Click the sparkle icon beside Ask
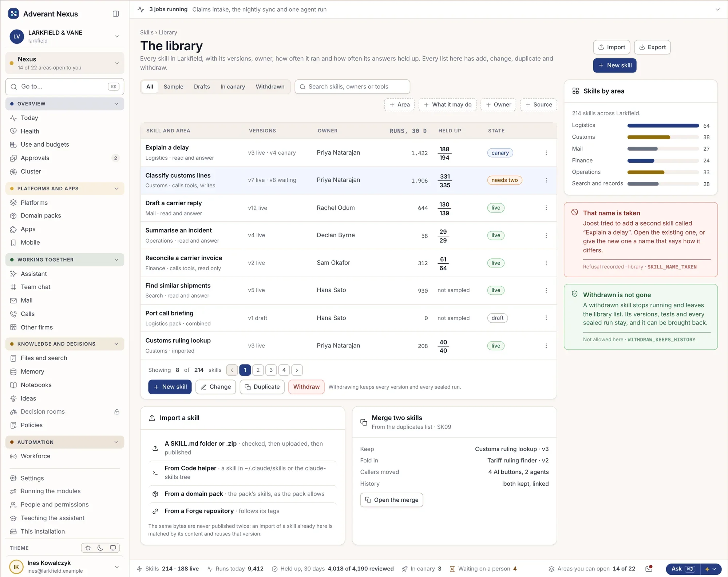Viewport: 728px width, 577px height. [x=707, y=569]
